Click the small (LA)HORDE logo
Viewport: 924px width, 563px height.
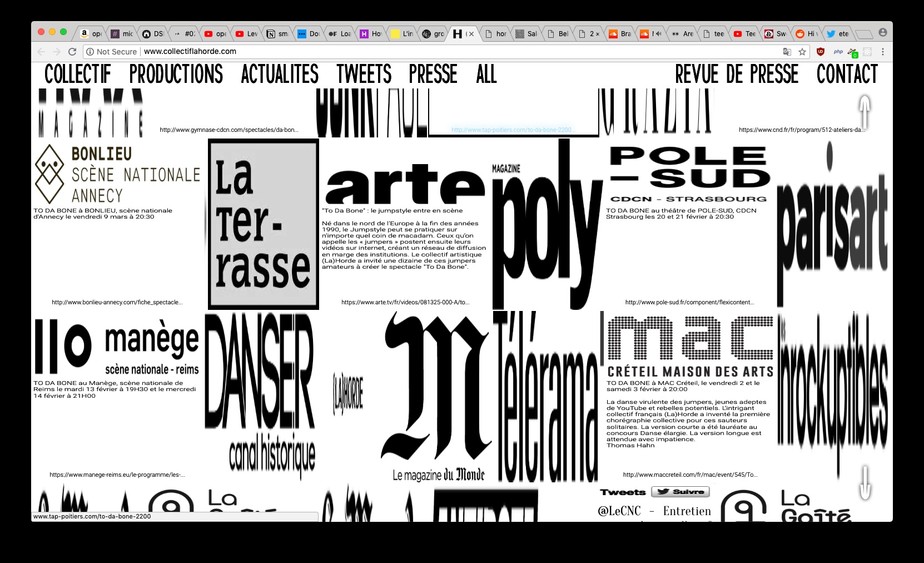349,395
